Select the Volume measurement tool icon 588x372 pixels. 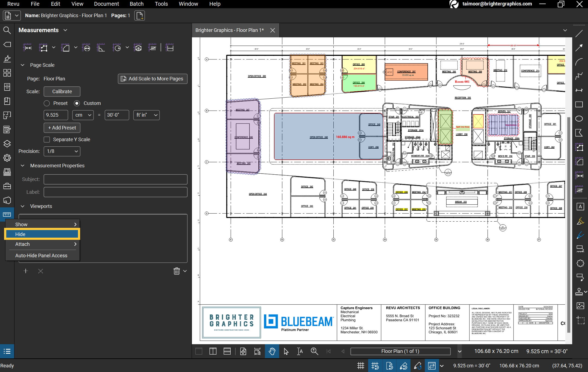click(138, 48)
